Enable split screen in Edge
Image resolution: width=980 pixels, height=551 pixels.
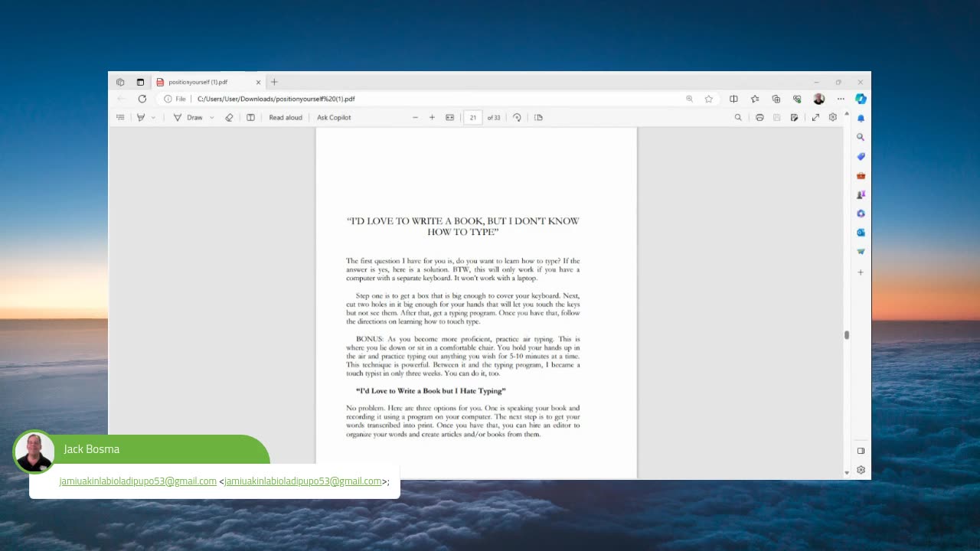(x=733, y=99)
